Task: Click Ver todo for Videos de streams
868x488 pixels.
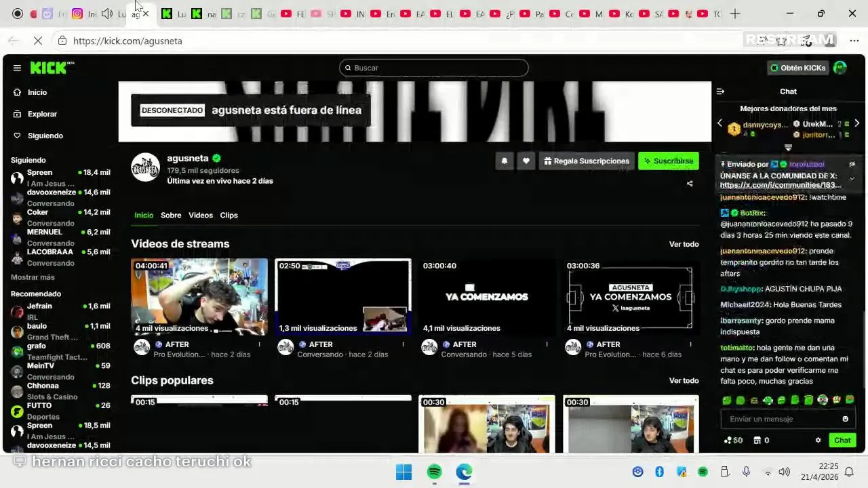Action: 684,244
